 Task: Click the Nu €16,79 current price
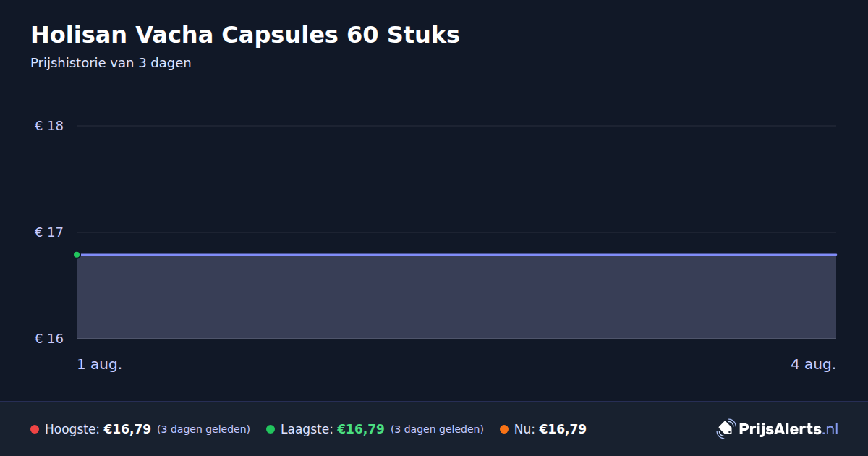[563, 429]
